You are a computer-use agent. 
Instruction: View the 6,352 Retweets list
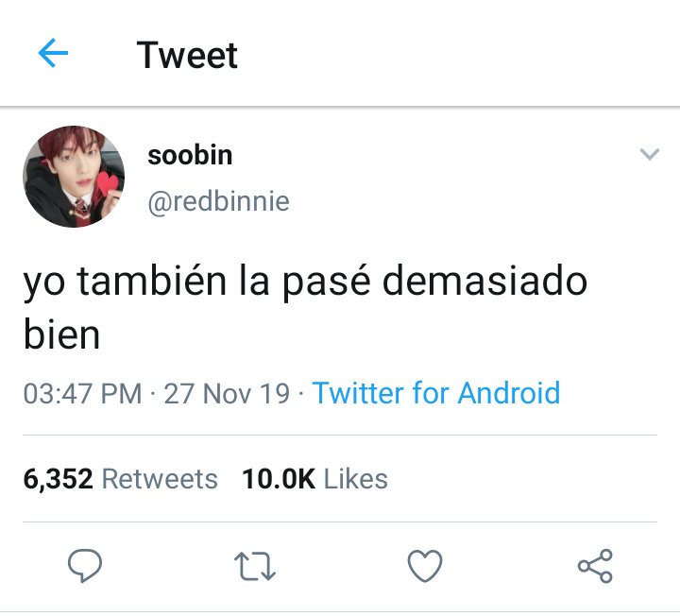(120, 479)
